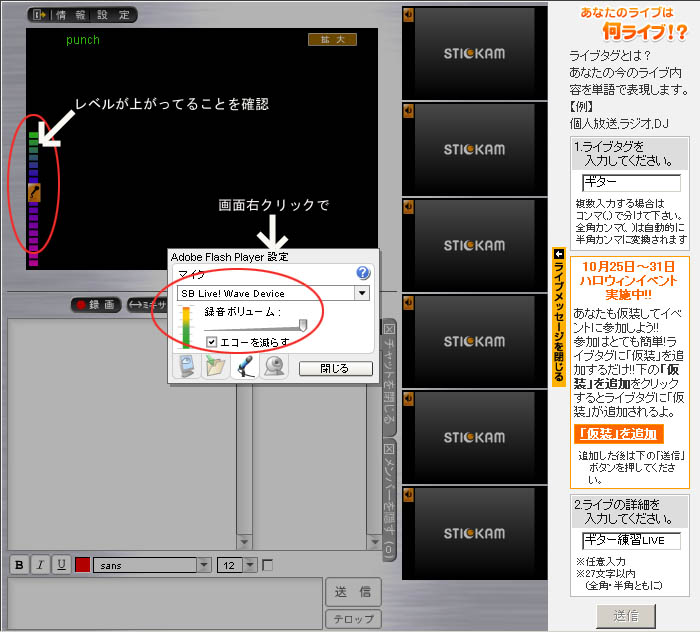This screenshot has height=632, width=700.
Task: Click the メンバーを隠す vertical tab
Action: (x=389, y=500)
